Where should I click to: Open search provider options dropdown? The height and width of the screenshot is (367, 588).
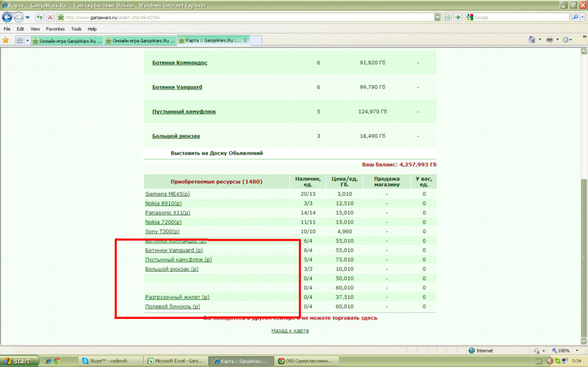click(583, 17)
